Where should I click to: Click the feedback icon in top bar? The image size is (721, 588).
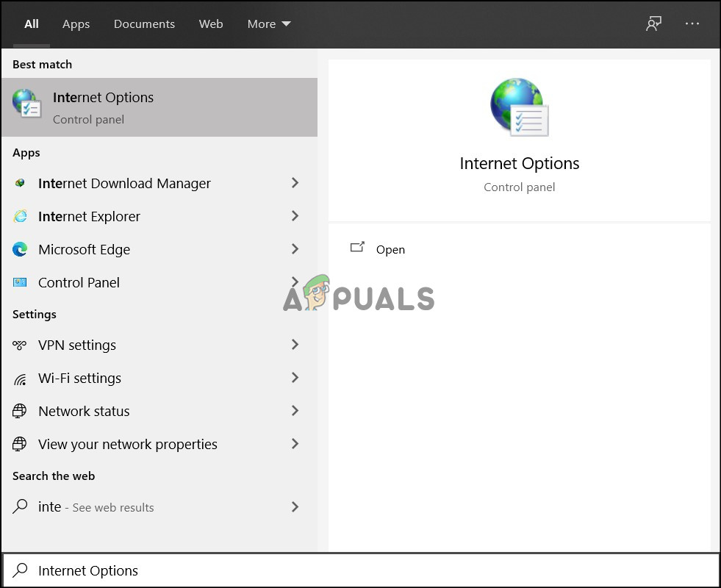click(x=653, y=24)
